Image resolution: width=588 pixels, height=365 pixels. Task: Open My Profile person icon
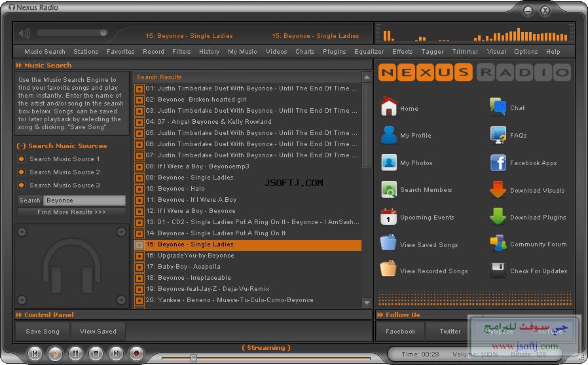click(x=388, y=135)
